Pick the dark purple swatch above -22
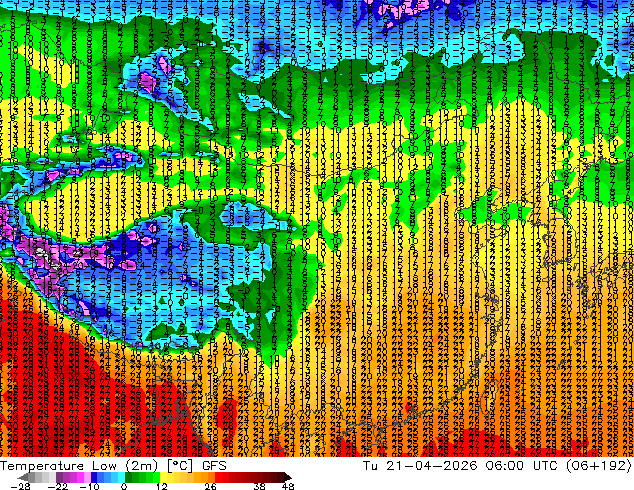 [59, 477]
